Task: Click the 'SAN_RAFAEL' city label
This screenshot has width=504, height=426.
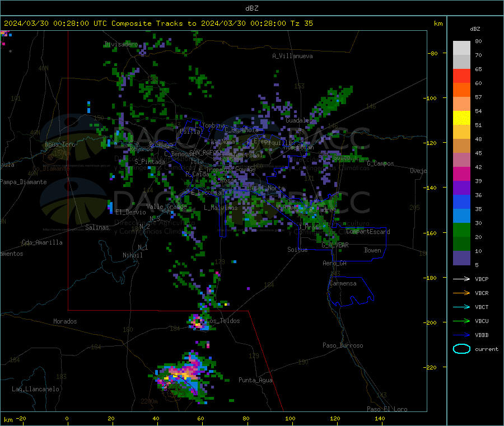Action: (205, 152)
